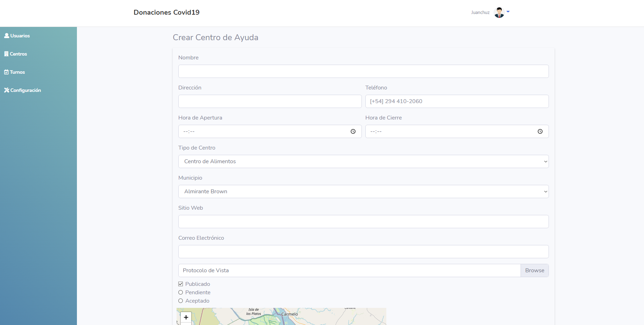Screen dimensions: 644x325
Task: Click the Usuarios person icon
Action: [x=7, y=36]
